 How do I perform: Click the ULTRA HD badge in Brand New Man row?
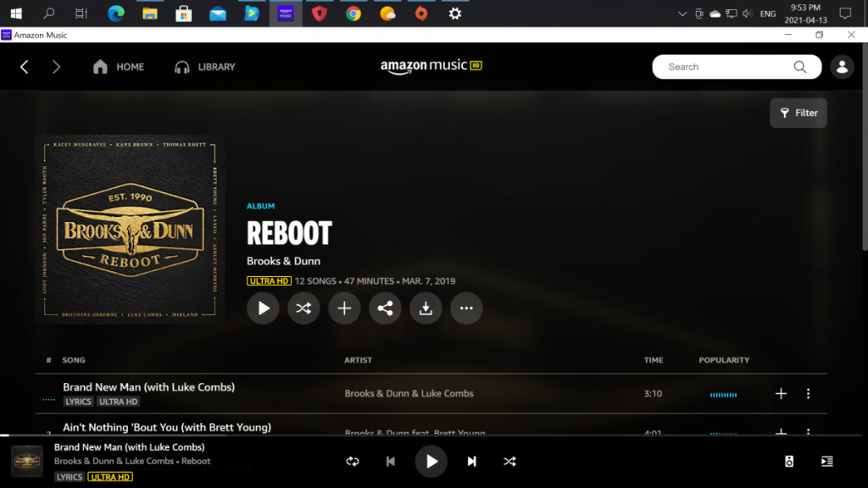click(x=119, y=402)
